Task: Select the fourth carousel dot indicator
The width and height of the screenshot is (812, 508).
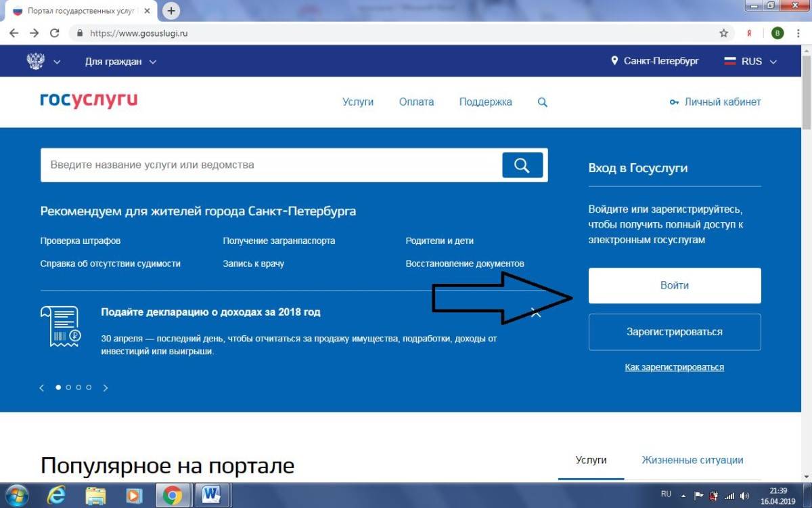Action: point(89,387)
